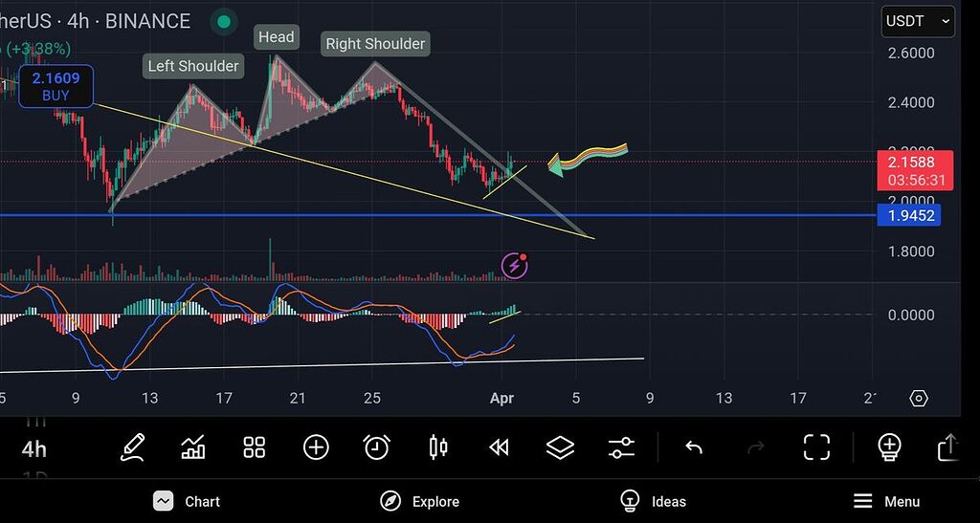Click the purple lightning event marker

(x=515, y=266)
